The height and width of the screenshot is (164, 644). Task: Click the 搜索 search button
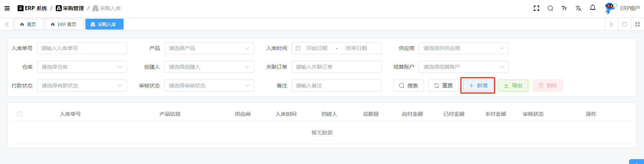click(x=408, y=86)
